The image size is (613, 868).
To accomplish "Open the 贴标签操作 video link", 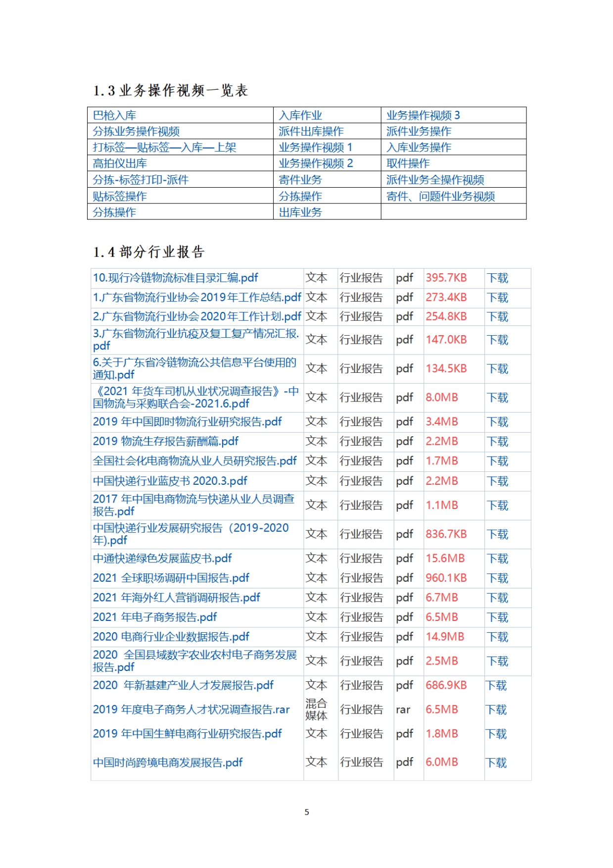I will [x=120, y=196].
